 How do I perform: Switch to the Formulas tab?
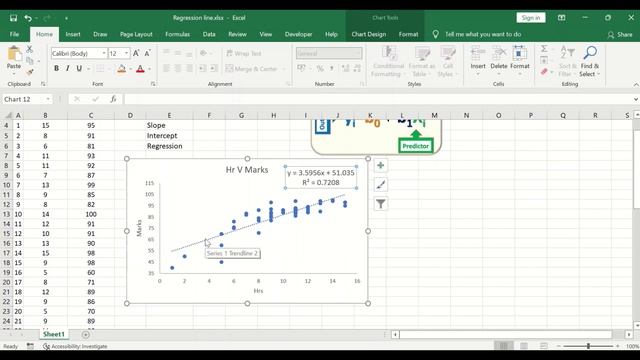pyautogui.click(x=177, y=35)
